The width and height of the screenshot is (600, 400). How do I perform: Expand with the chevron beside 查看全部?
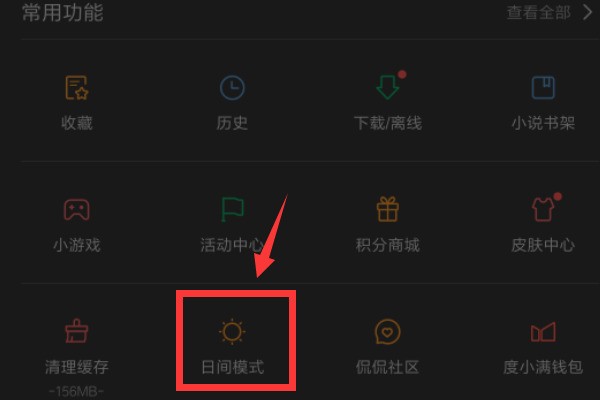point(587,12)
